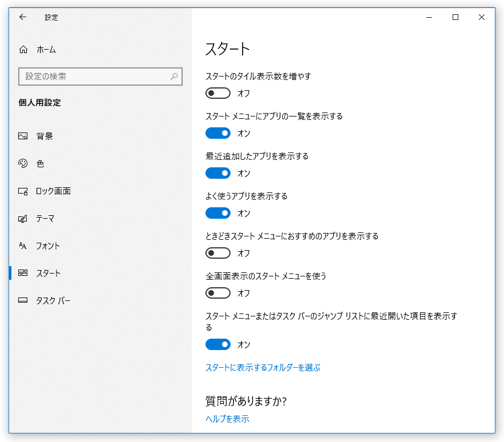Click the ヘルプを表示 link
This screenshot has width=504, height=442.
227,419
